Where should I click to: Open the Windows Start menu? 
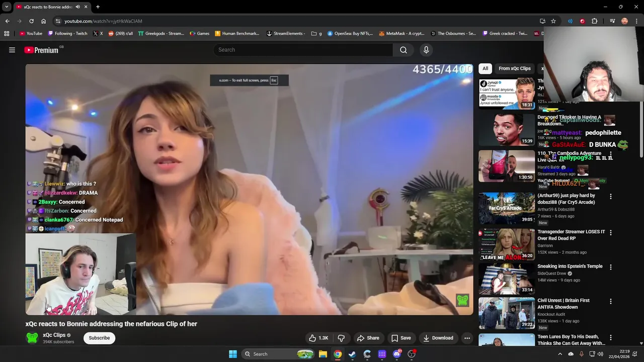[232, 354]
